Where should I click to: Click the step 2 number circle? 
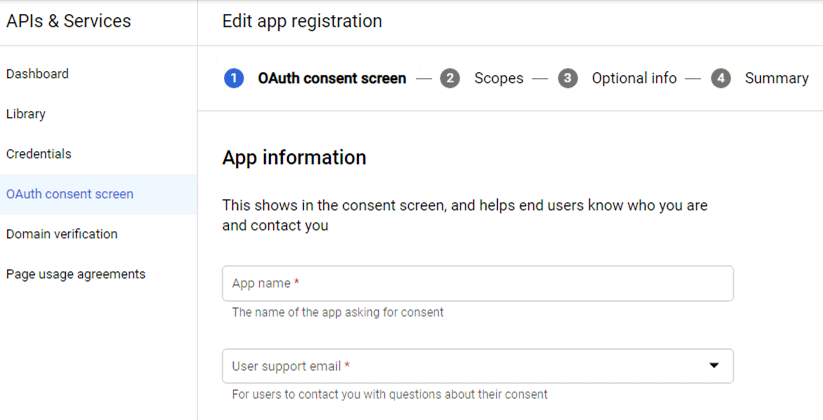[x=450, y=78]
